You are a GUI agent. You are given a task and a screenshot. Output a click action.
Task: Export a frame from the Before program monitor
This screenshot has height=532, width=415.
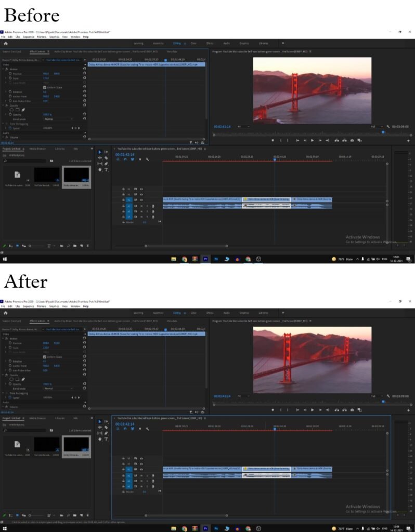[x=352, y=140]
